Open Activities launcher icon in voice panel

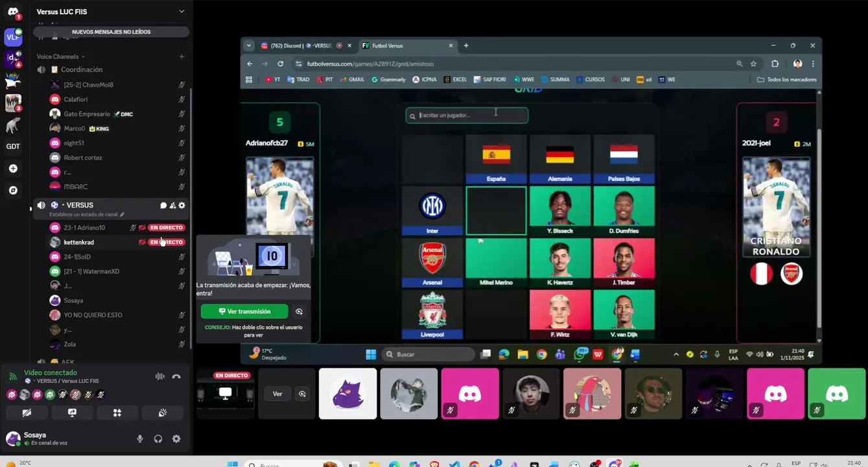[x=117, y=413]
